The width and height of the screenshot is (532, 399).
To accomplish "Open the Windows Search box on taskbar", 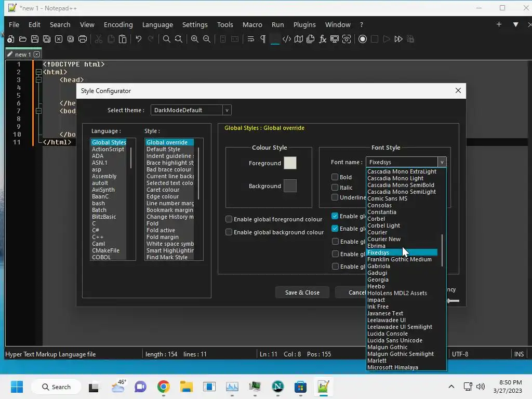I will 56,387.
